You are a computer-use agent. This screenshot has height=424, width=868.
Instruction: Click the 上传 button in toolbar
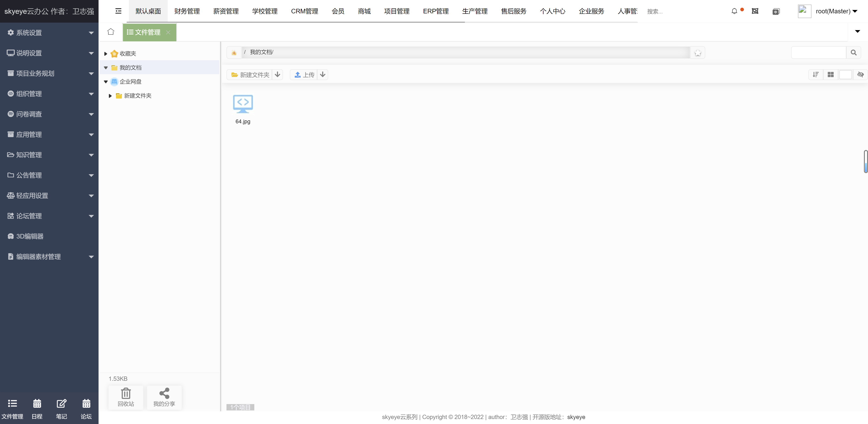[305, 74]
